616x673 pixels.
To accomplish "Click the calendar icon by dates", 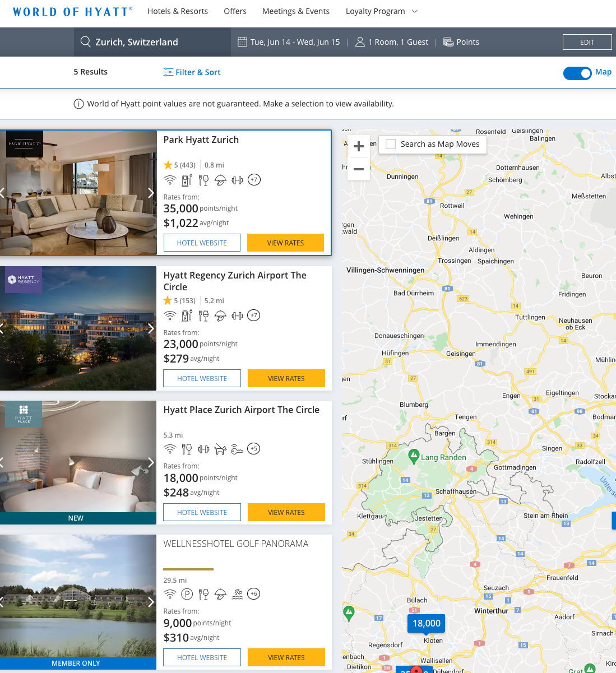I will [242, 42].
